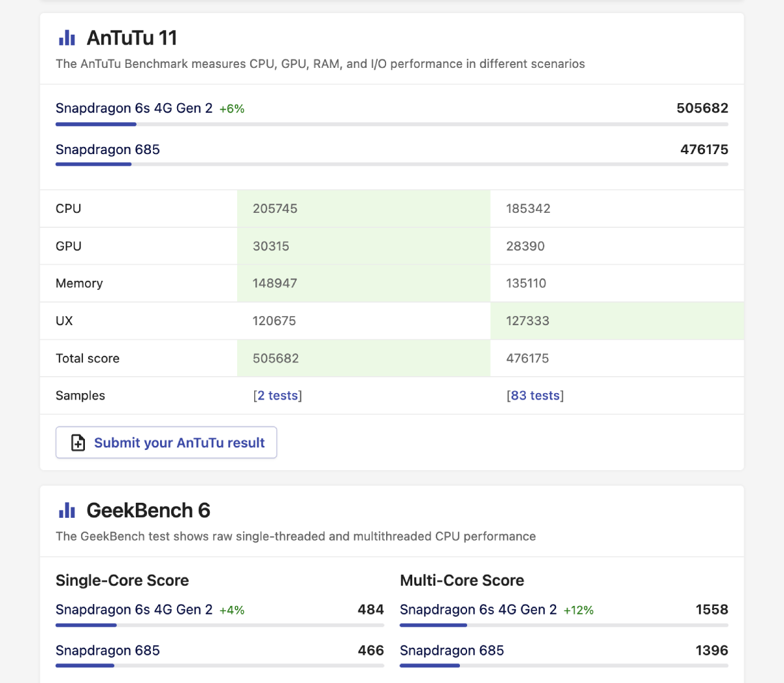The height and width of the screenshot is (683, 784).
Task: Click Total score cell 476175 in table
Action: pos(527,358)
